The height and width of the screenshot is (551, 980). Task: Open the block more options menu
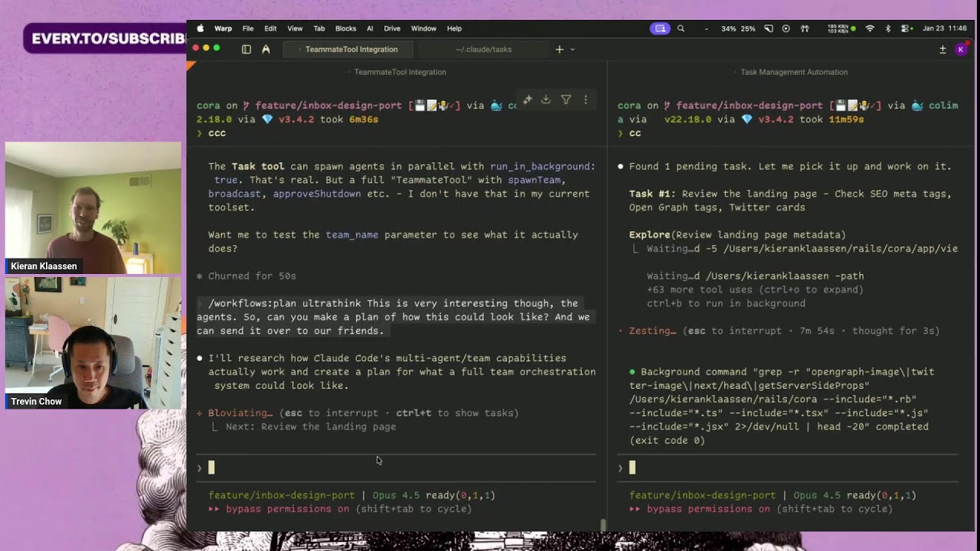586,99
